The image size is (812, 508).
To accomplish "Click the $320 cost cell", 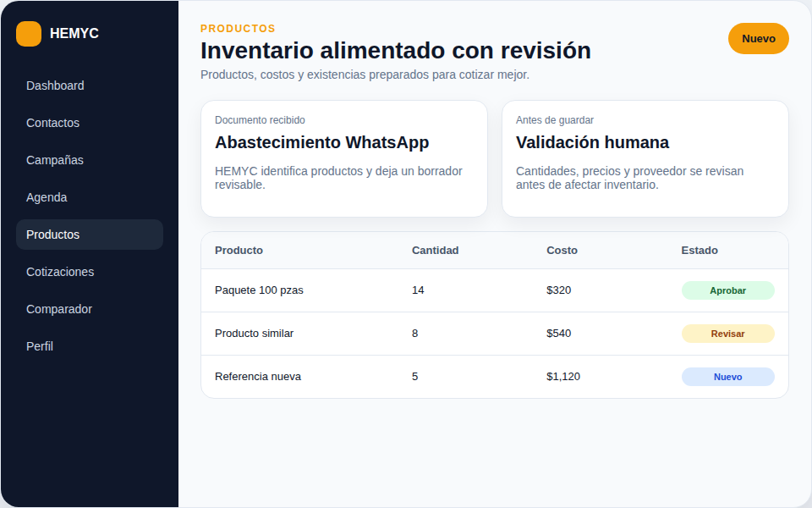I will pos(559,290).
